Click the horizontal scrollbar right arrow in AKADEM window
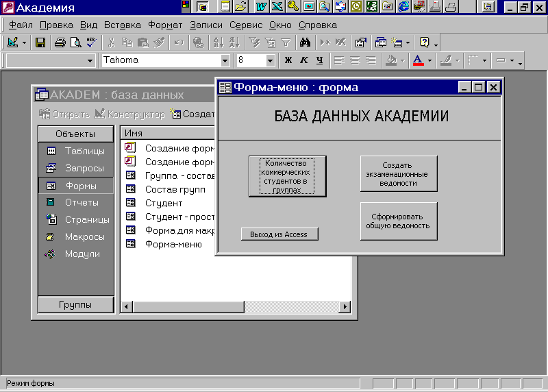The width and height of the screenshot is (548, 392). click(345, 306)
